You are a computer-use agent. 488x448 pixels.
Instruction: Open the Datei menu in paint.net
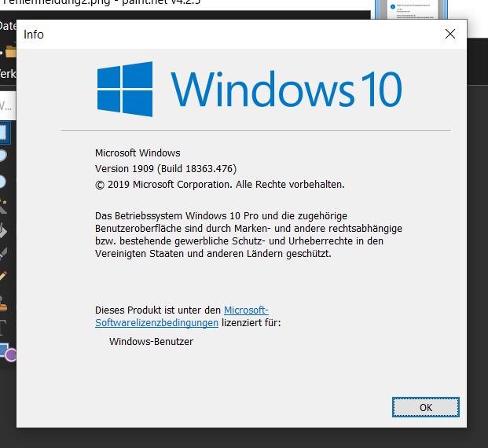pos(8,26)
